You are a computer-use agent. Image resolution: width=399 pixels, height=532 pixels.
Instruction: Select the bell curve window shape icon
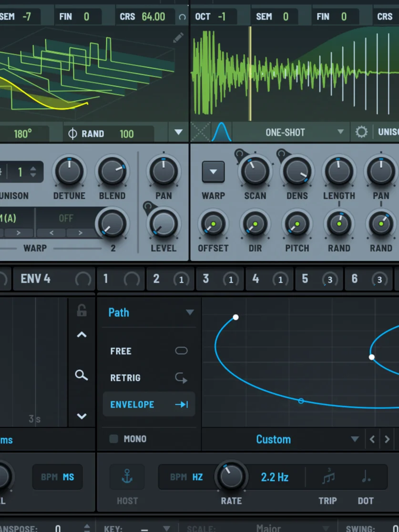coord(221,132)
